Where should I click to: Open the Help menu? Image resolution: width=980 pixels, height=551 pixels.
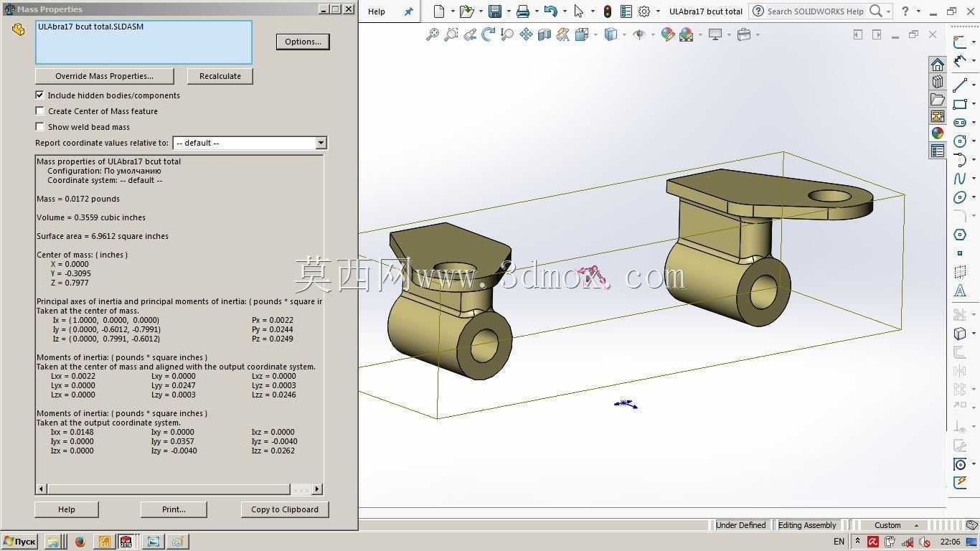[377, 11]
